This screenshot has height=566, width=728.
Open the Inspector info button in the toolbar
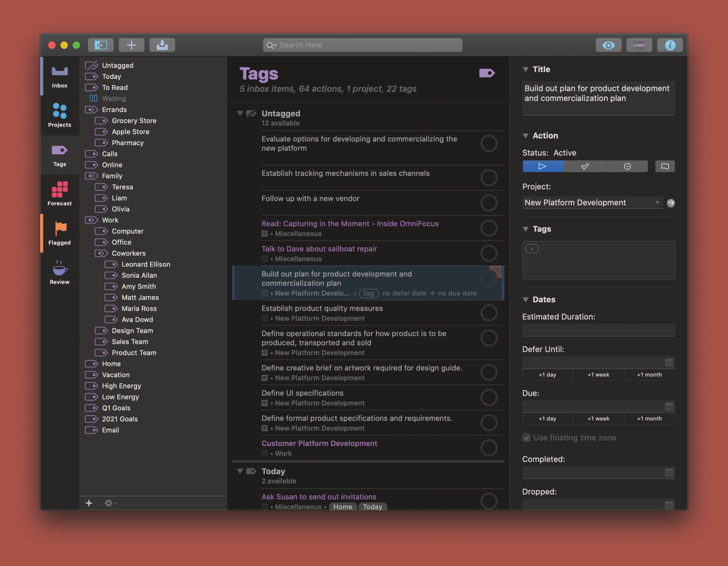pyautogui.click(x=670, y=45)
